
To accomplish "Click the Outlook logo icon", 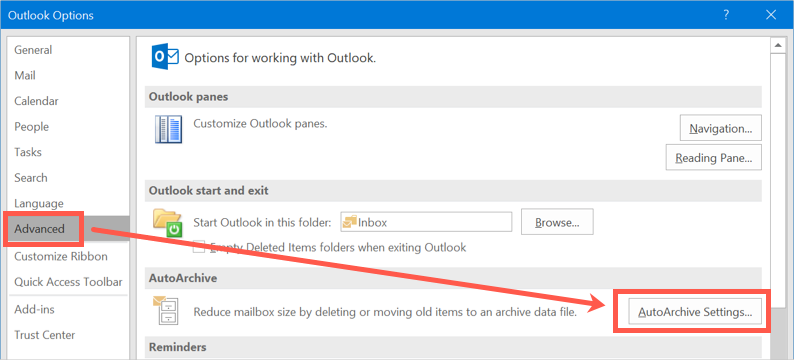I will 165,57.
